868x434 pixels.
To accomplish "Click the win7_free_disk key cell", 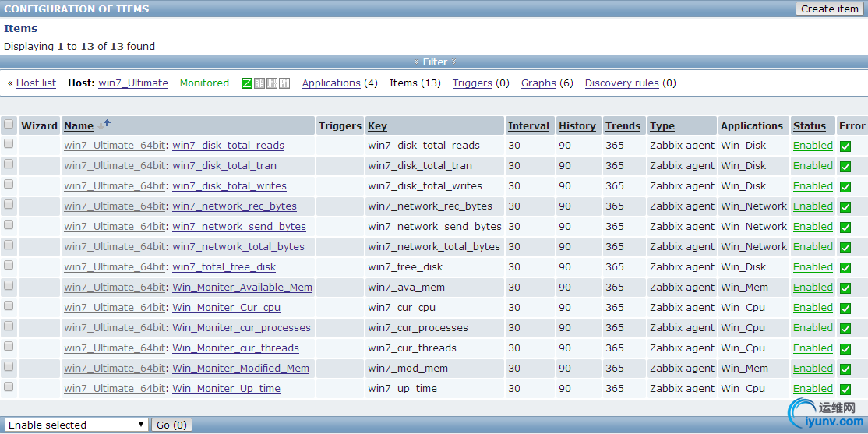I will (405, 266).
